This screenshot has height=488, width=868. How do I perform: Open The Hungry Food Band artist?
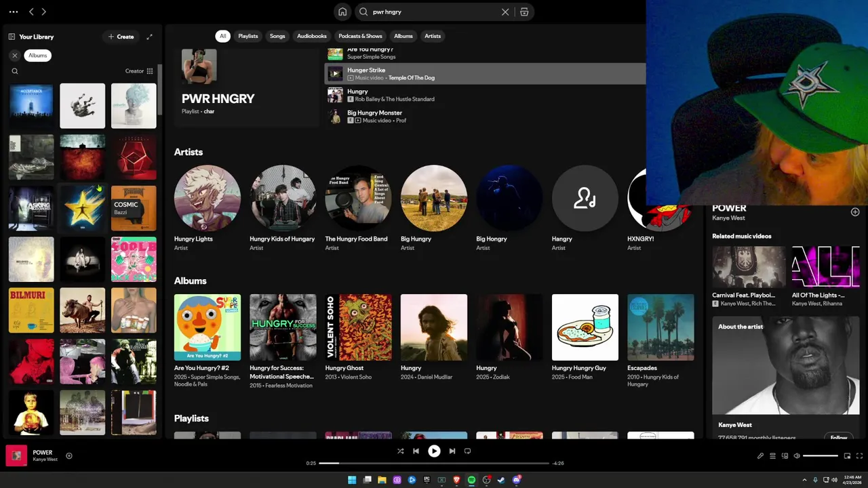pos(358,207)
